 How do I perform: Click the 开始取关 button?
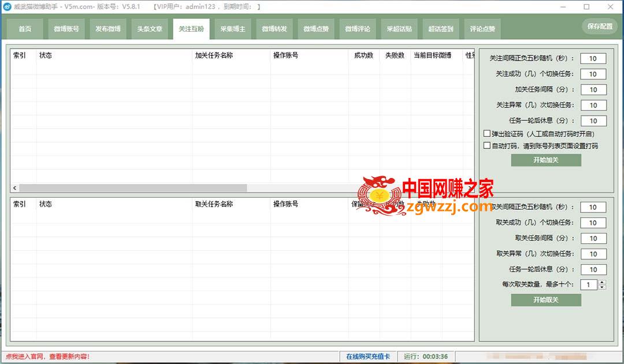546,300
